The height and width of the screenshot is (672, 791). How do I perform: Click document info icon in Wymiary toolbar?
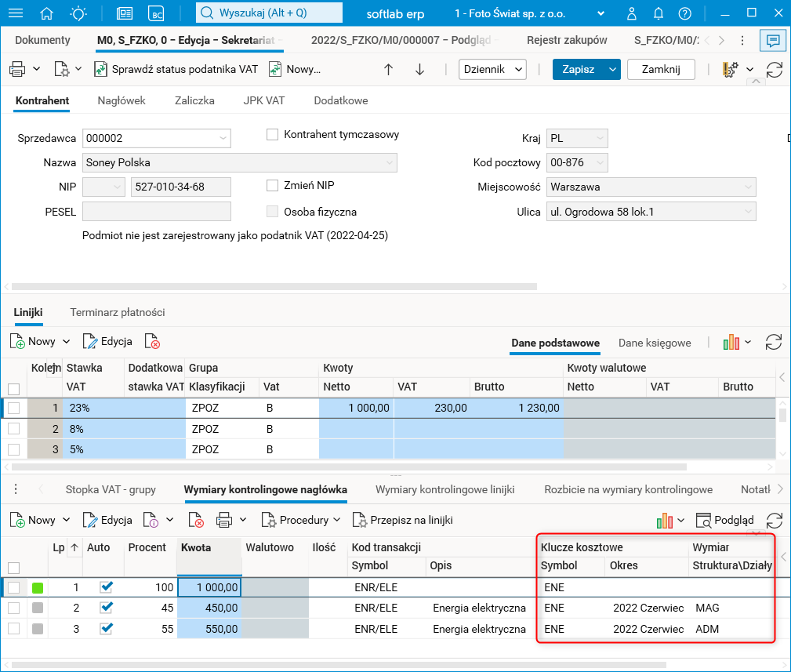click(x=151, y=520)
